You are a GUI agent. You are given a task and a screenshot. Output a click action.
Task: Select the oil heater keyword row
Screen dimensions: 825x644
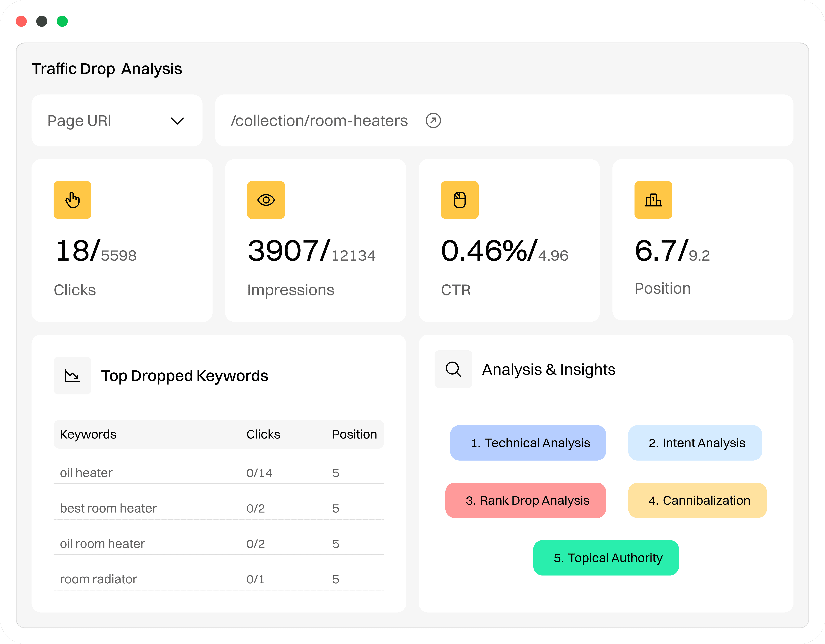pos(218,473)
